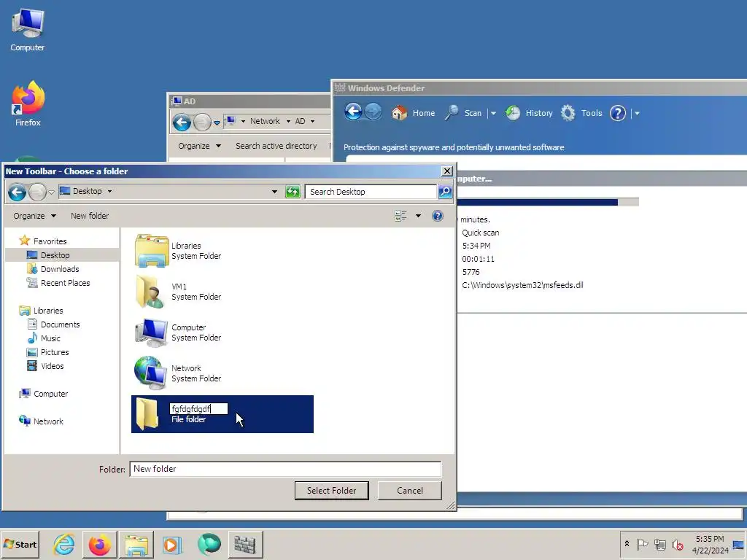Refresh the Desktop location in dialog
This screenshot has width=747, height=560.
click(x=293, y=192)
